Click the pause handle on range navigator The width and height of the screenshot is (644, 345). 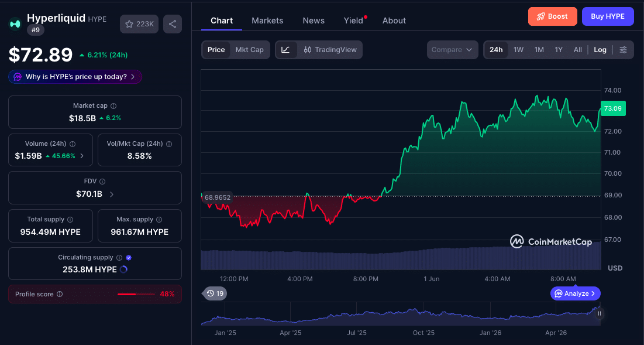[x=599, y=313]
